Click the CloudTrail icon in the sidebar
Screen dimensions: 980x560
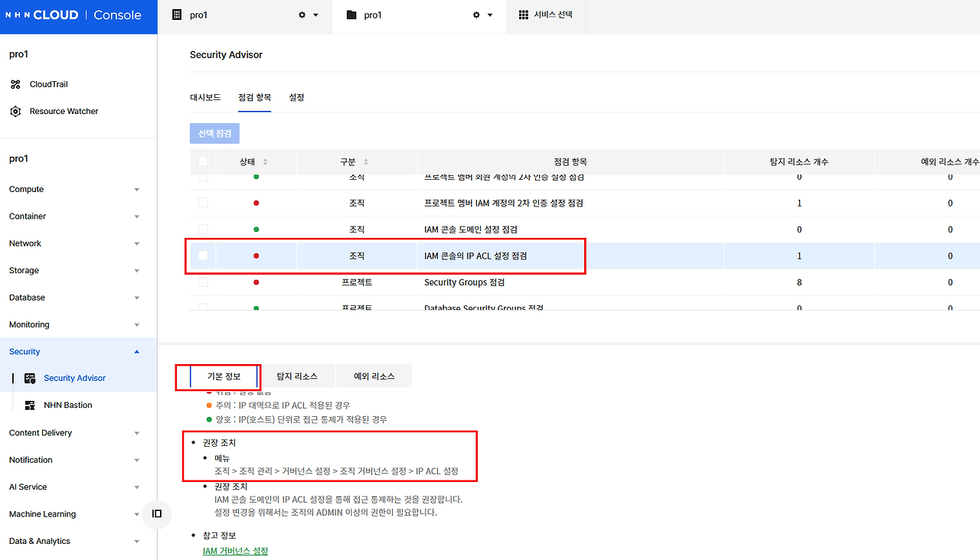coord(15,84)
